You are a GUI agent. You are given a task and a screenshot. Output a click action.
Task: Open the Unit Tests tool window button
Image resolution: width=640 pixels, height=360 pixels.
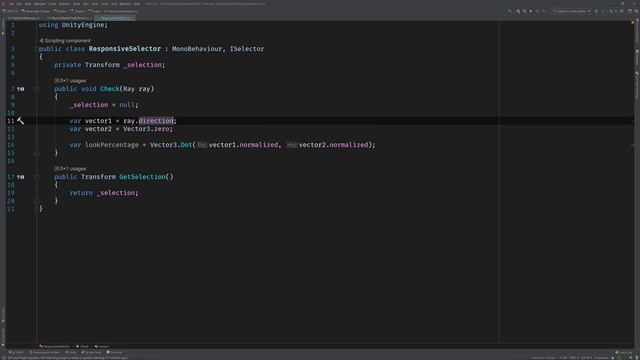pyautogui.click(x=91, y=352)
